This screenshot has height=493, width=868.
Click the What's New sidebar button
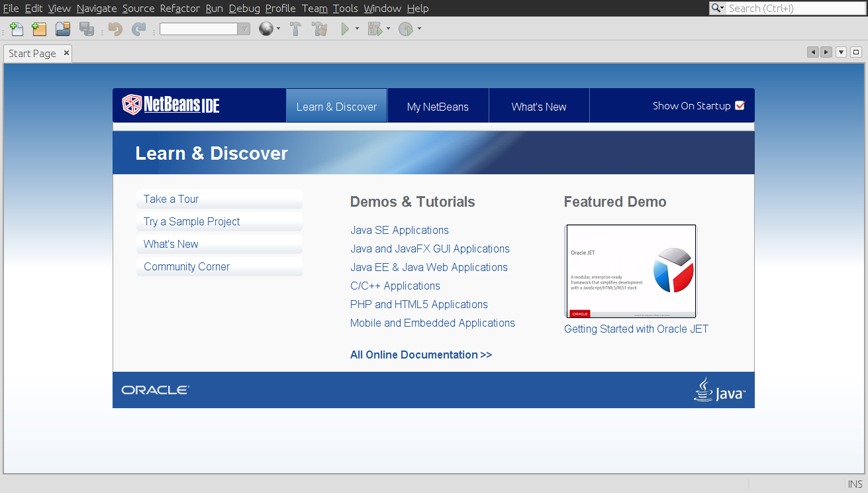pyautogui.click(x=219, y=244)
